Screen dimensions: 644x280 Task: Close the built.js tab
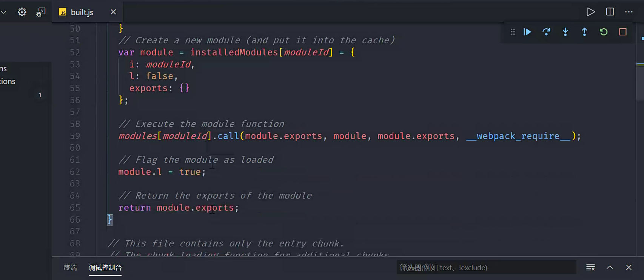pyautogui.click(x=113, y=12)
